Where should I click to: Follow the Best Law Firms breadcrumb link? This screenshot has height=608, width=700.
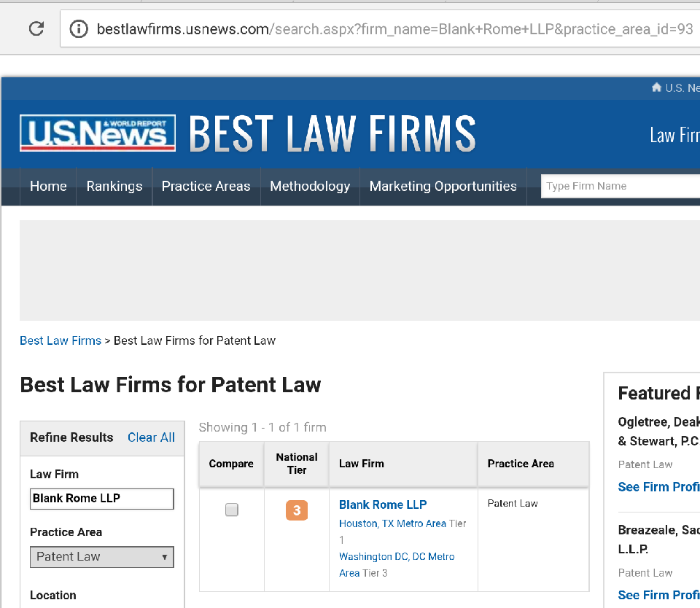61,340
